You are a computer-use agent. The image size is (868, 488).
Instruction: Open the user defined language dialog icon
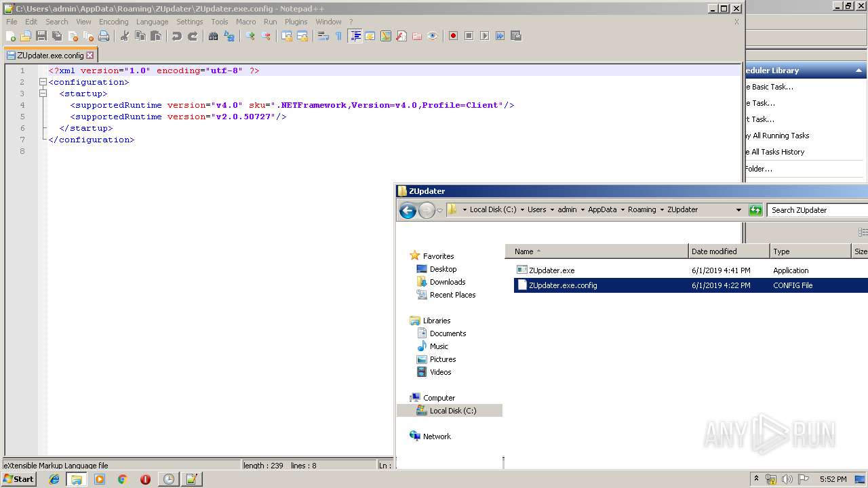point(370,36)
